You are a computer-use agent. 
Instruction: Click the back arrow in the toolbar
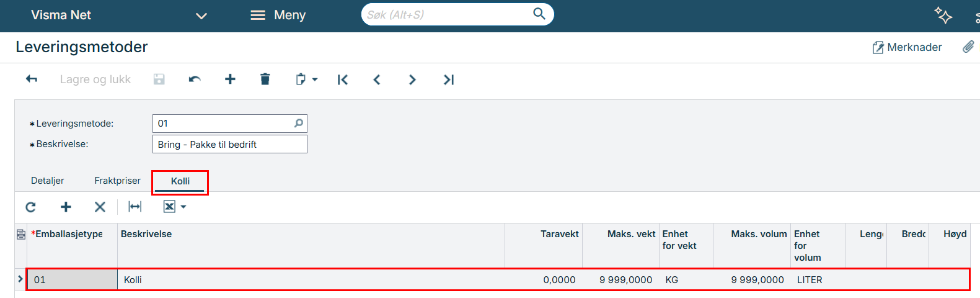[x=32, y=79]
